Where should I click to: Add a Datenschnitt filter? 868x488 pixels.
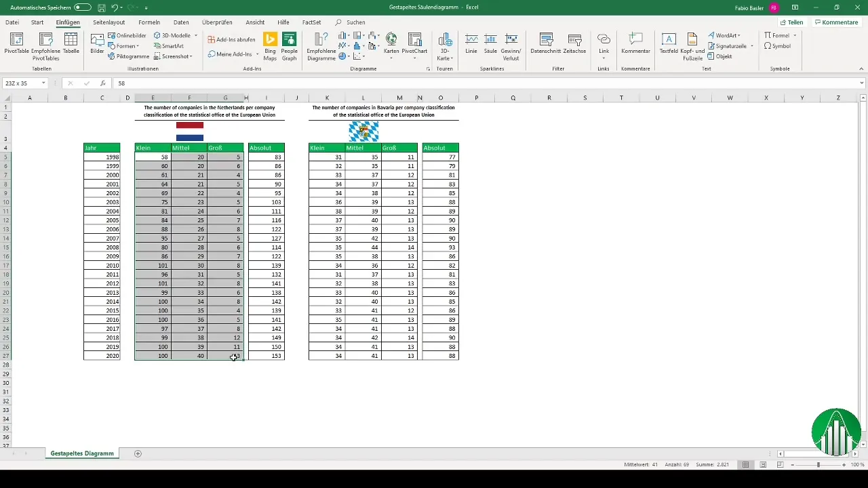[x=545, y=43]
